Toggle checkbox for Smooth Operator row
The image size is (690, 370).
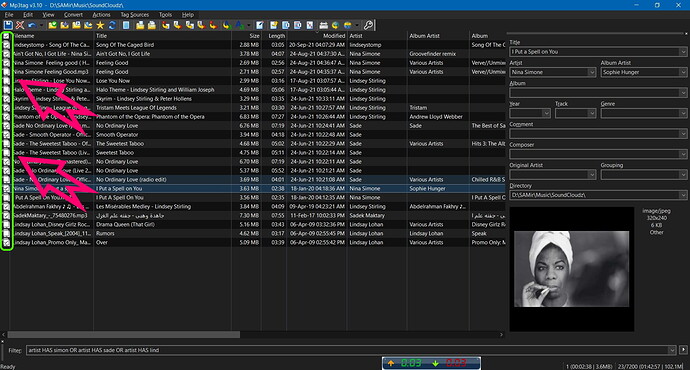click(7, 135)
